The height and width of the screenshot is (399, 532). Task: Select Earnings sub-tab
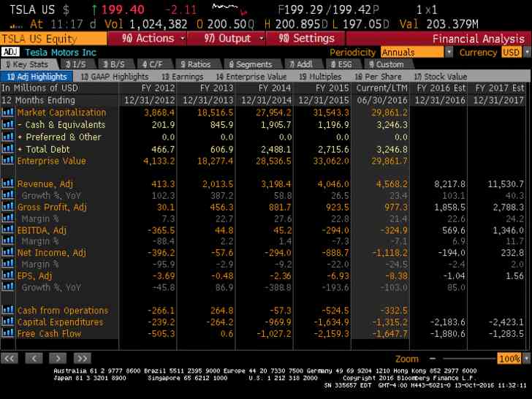[183, 77]
